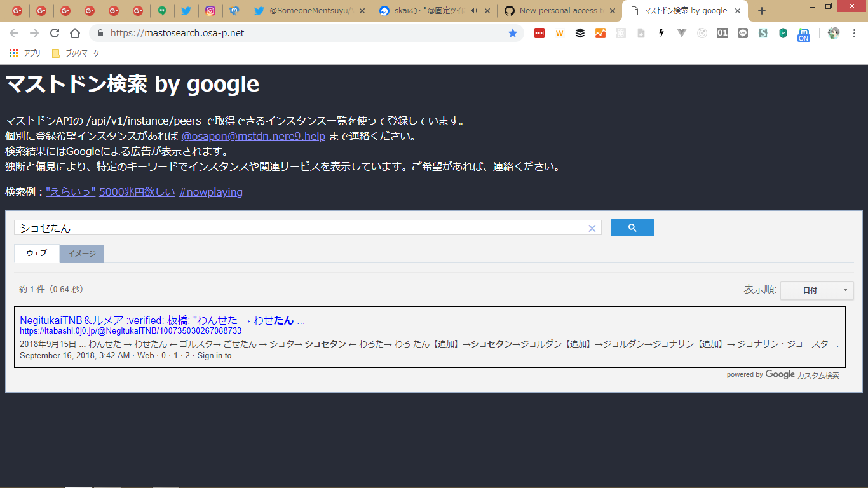Open the ブックマーク bookmarks folder
868x488 pixels.
[76, 53]
